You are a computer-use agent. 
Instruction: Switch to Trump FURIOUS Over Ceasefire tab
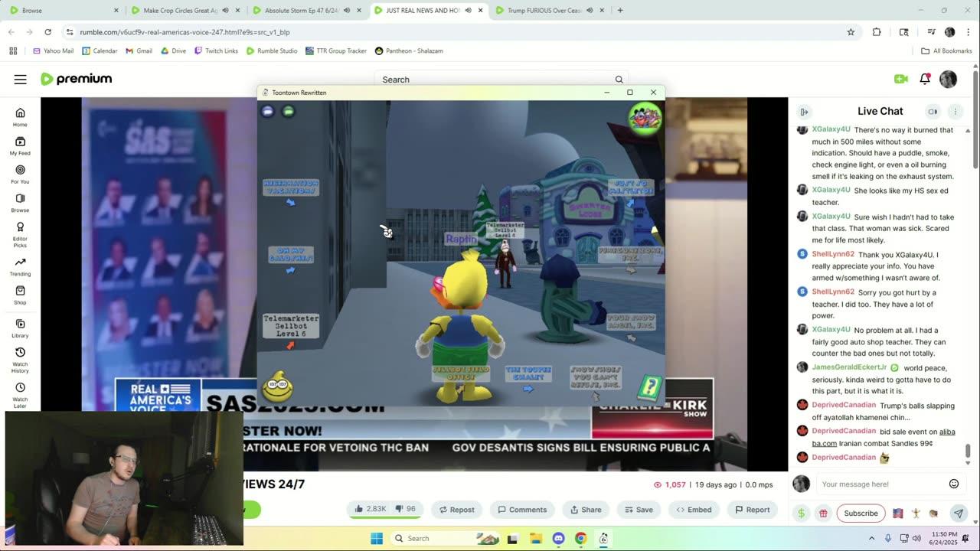pyautogui.click(x=550, y=10)
